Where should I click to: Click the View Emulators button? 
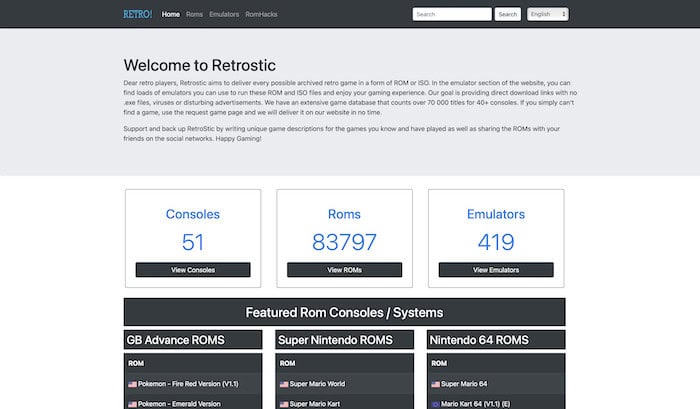(x=496, y=270)
